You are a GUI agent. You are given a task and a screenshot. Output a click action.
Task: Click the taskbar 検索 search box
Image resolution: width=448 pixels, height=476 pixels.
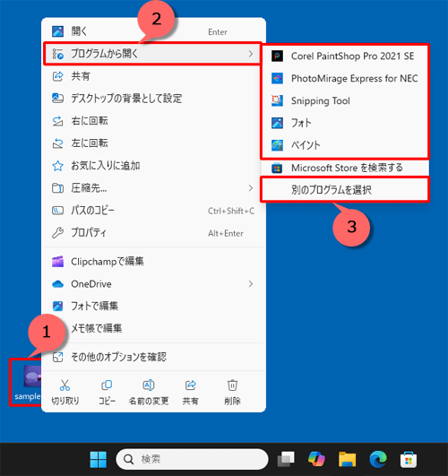point(192,459)
